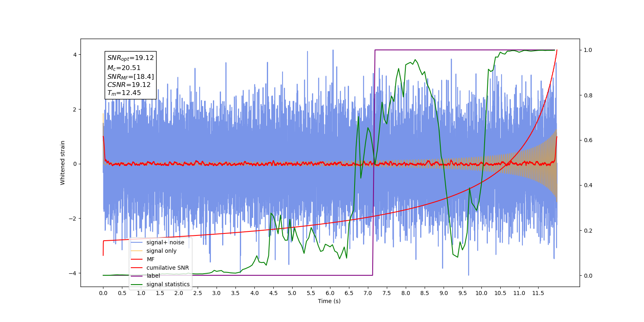The width and height of the screenshot is (644, 322).
Task: Click x-axis tick label 2.0
Action: click(179, 293)
